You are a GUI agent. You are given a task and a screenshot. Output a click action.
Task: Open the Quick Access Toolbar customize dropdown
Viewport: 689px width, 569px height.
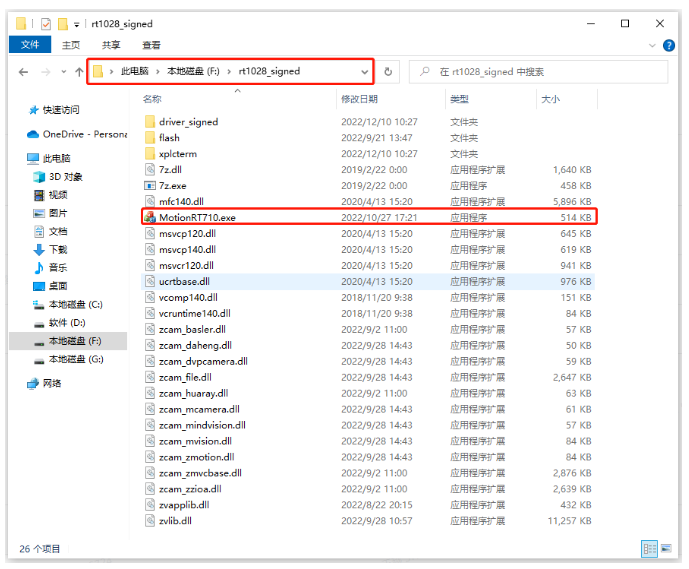point(76,25)
